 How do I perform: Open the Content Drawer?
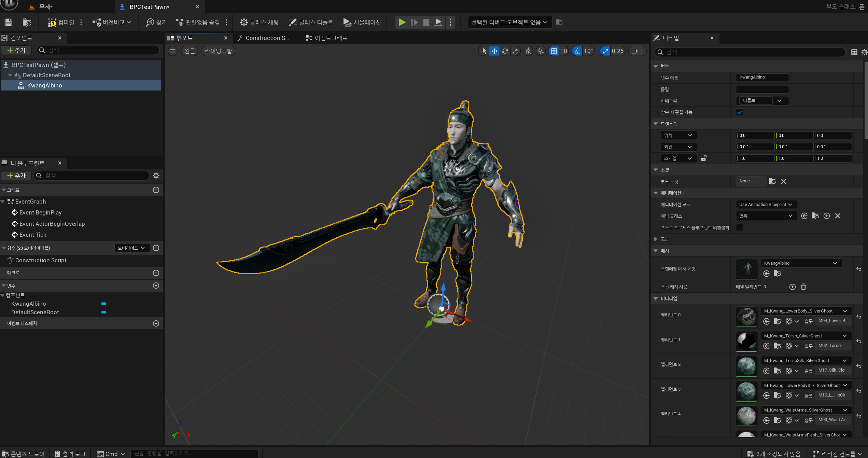click(24, 454)
